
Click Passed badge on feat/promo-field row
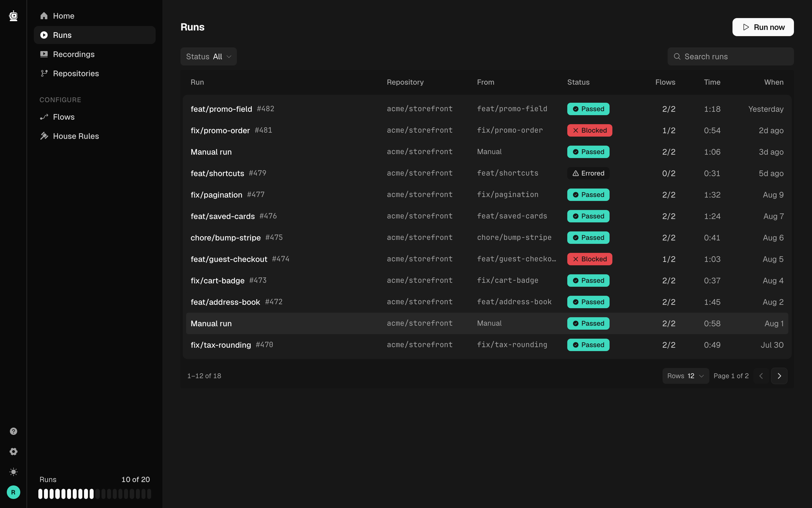(588, 109)
